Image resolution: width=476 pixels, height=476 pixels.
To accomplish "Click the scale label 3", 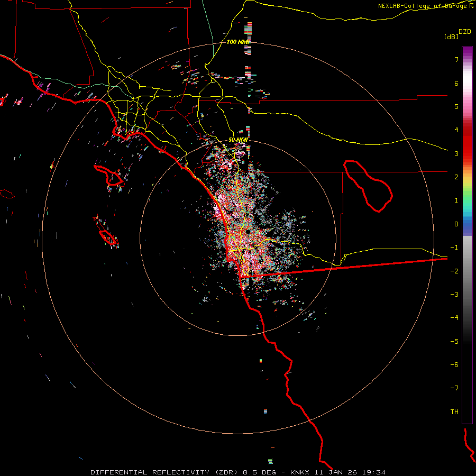I will (x=456, y=153).
